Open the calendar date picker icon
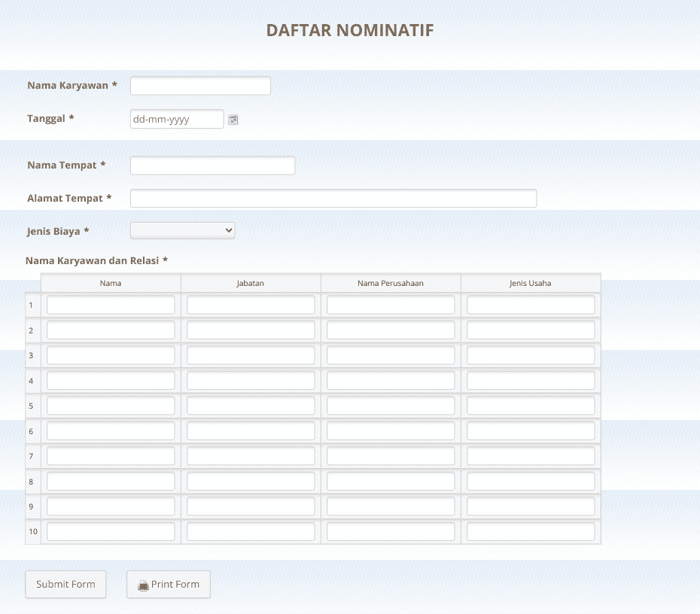 (233, 119)
